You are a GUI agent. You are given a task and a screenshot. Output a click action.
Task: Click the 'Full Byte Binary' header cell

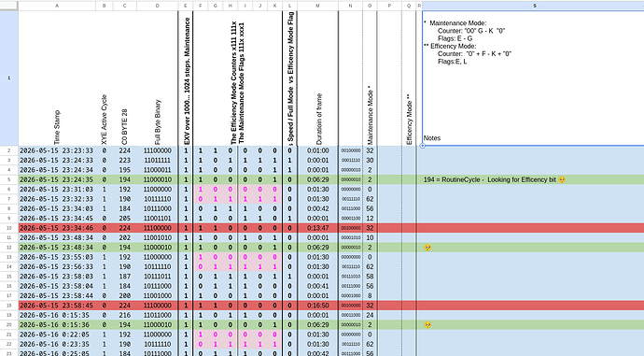click(x=158, y=78)
